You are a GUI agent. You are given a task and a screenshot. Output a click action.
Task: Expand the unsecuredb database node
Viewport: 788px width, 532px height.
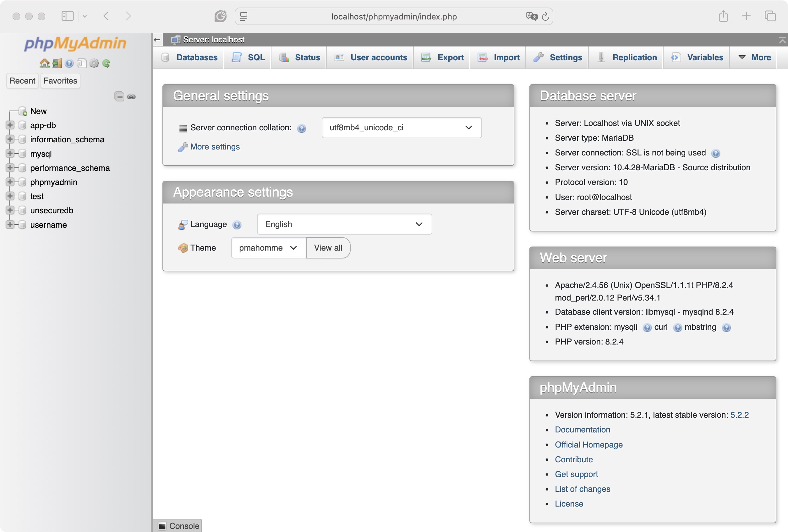(x=10, y=210)
